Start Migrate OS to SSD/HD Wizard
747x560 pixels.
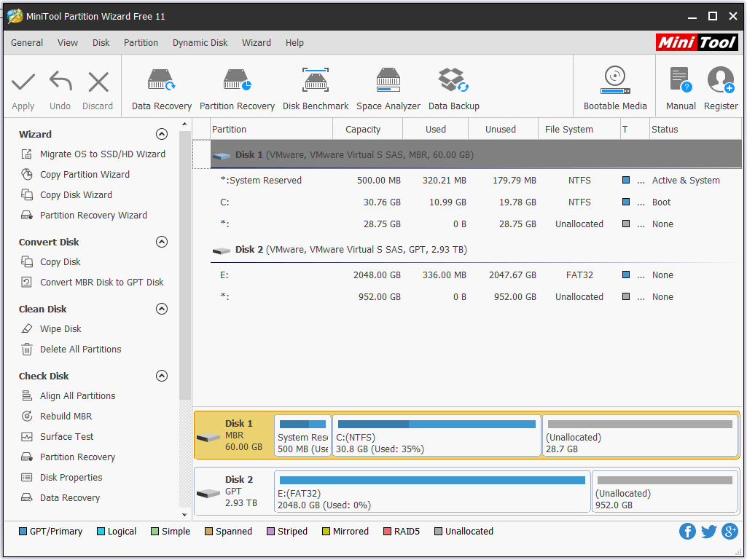93,154
